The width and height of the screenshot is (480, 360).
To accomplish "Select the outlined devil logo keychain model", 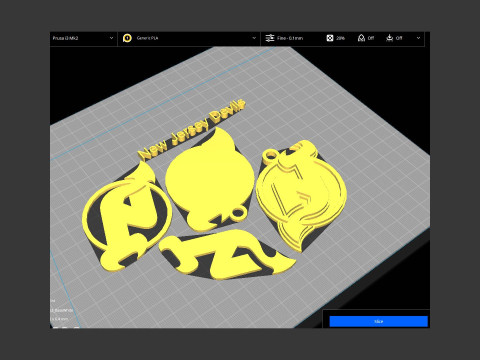I will tap(302, 195).
